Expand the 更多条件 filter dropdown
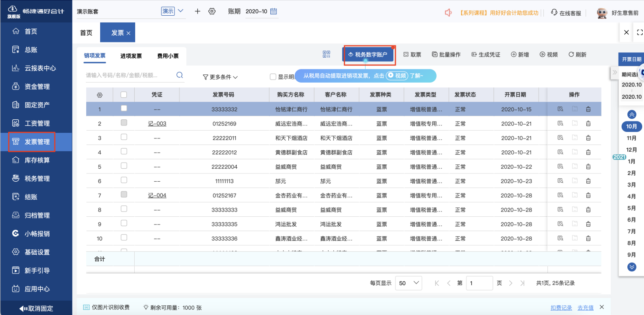Image resolution: width=644 pixels, height=315 pixels. point(220,77)
